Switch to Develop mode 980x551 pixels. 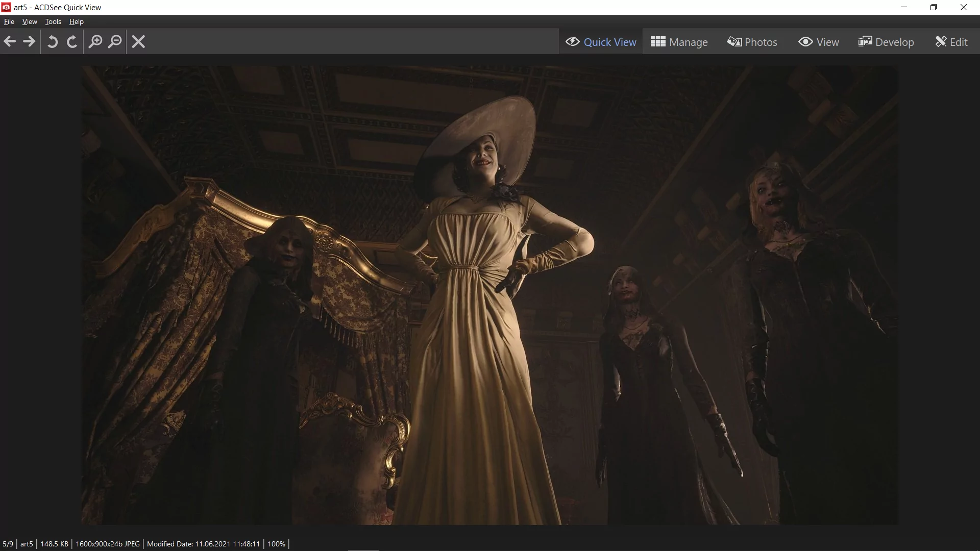point(886,42)
